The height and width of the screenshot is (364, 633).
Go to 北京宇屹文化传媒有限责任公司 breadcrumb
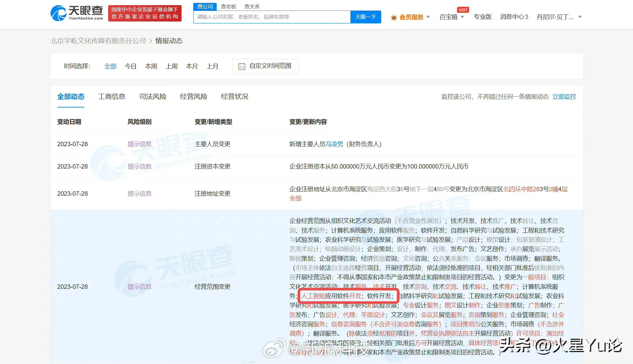(x=98, y=41)
